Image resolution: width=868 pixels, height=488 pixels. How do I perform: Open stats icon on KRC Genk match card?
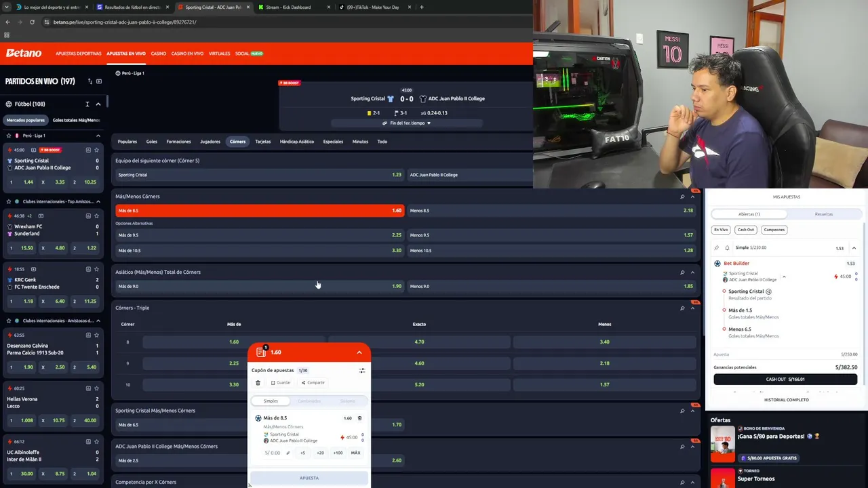[x=88, y=269]
